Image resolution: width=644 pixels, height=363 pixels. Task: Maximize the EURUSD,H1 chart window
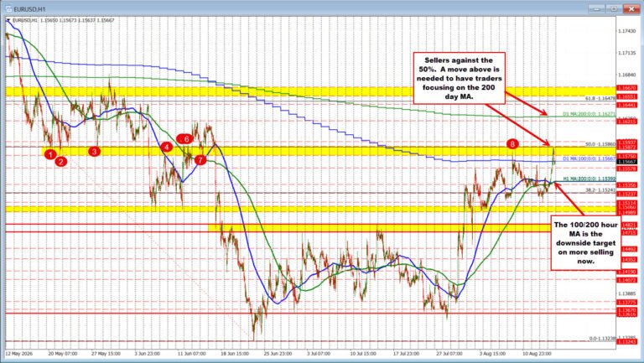[613, 8]
